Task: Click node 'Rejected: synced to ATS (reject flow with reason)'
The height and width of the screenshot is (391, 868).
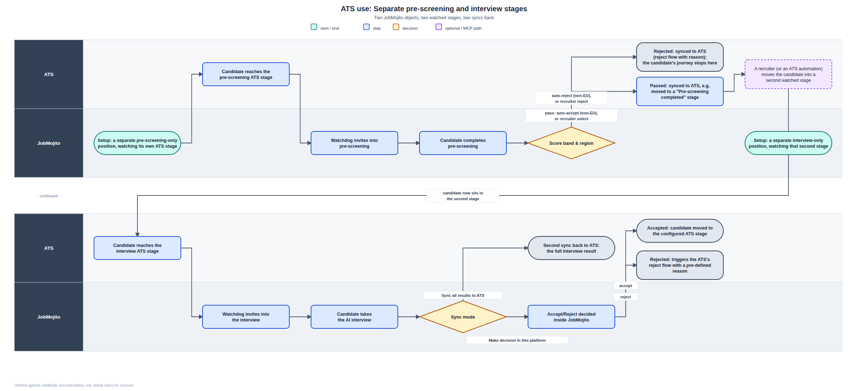Action: [680, 57]
